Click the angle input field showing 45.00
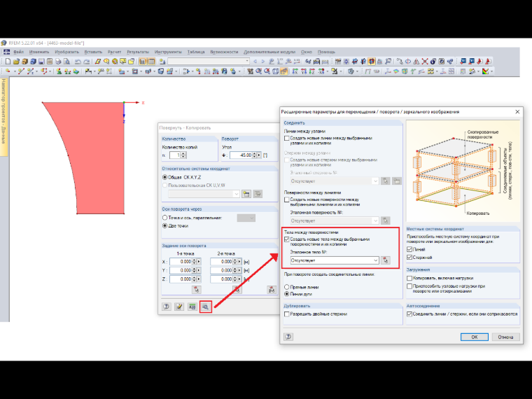The image size is (532, 399). (241, 155)
